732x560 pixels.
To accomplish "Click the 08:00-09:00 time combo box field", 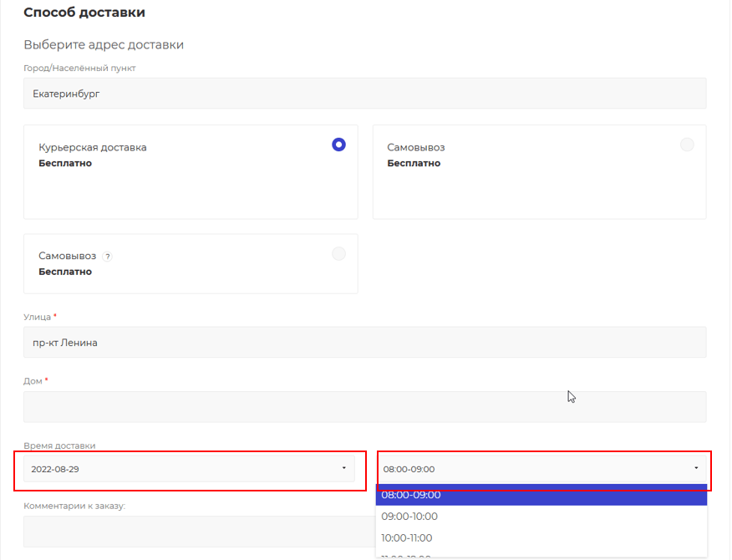I will tap(535, 469).
